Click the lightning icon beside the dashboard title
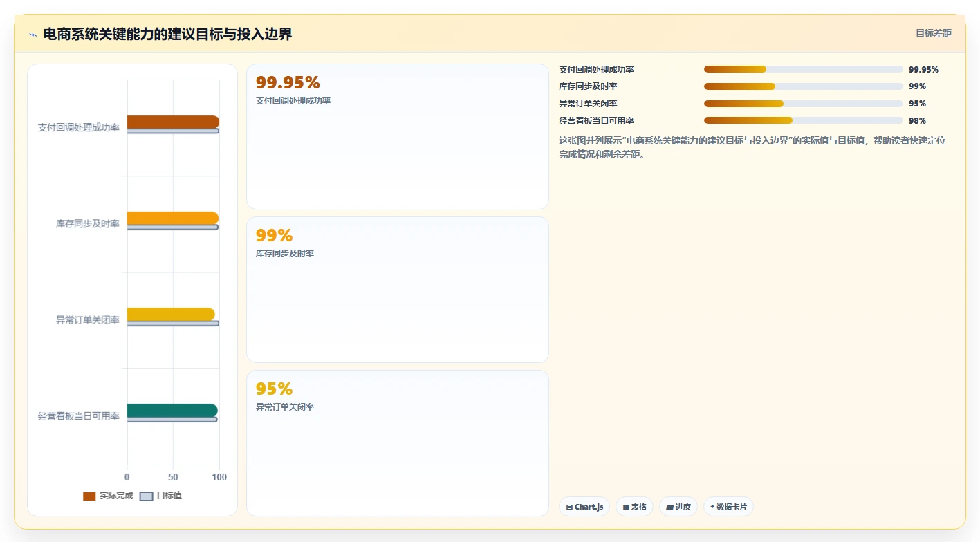Screen dimensions: 980x542 pyautogui.click(x=33, y=35)
